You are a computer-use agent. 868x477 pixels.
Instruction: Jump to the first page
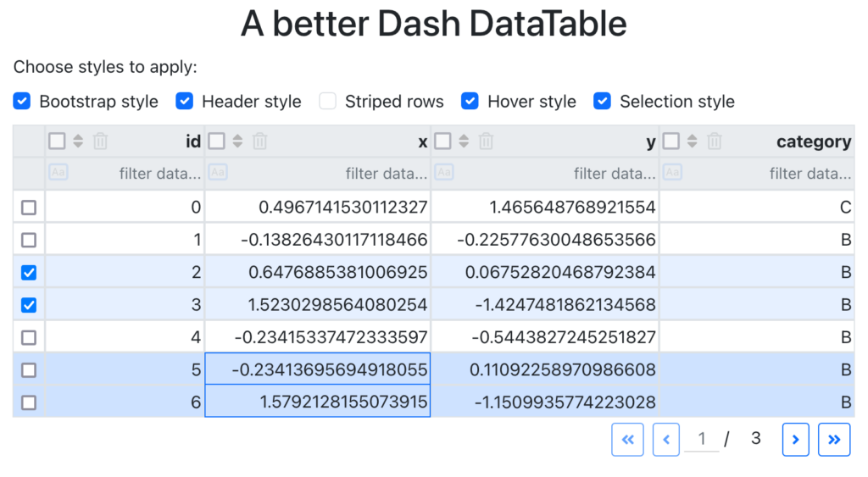click(x=628, y=440)
